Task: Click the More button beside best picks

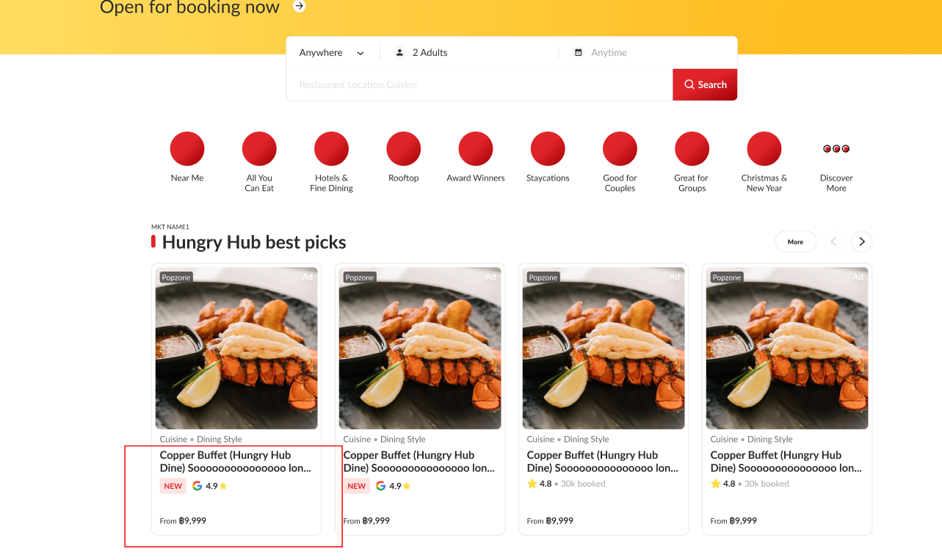Action: click(x=795, y=241)
